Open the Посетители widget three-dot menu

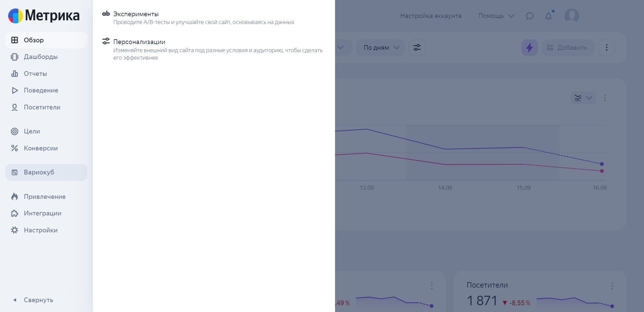612,286
